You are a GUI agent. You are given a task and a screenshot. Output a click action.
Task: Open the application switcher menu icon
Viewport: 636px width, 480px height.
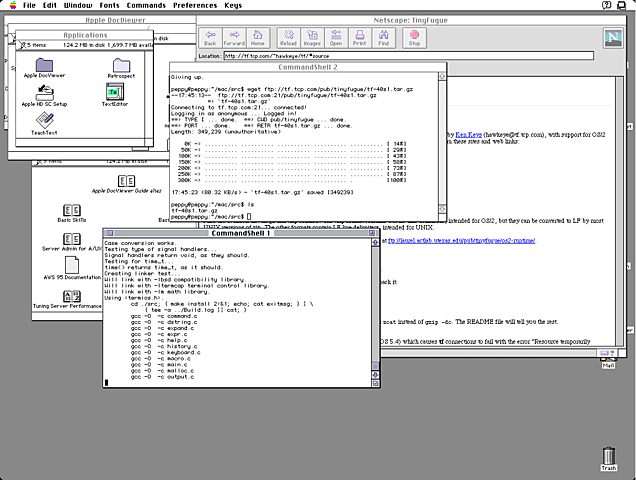click(621, 5)
